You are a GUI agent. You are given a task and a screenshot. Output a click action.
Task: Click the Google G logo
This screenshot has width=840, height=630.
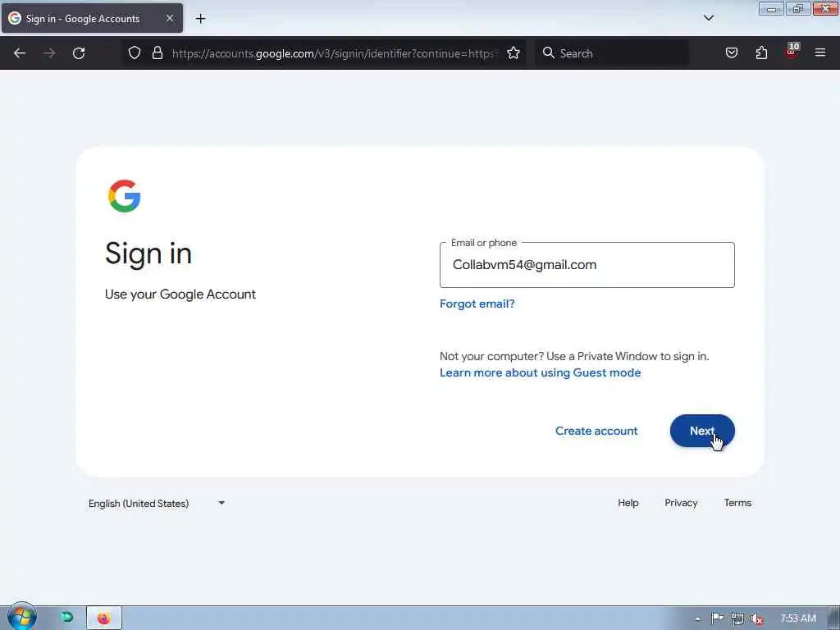(x=125, y=196)
